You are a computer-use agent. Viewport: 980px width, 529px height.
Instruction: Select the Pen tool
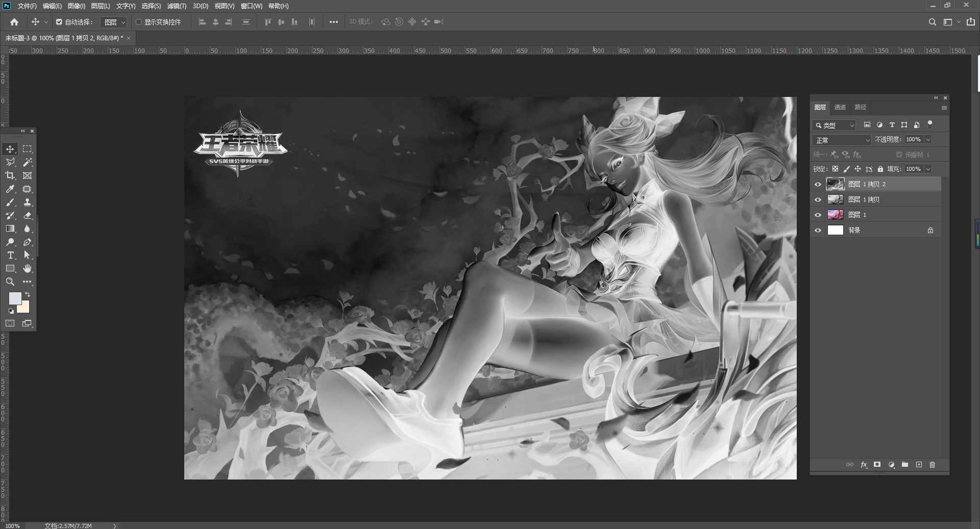click(27, 242)
